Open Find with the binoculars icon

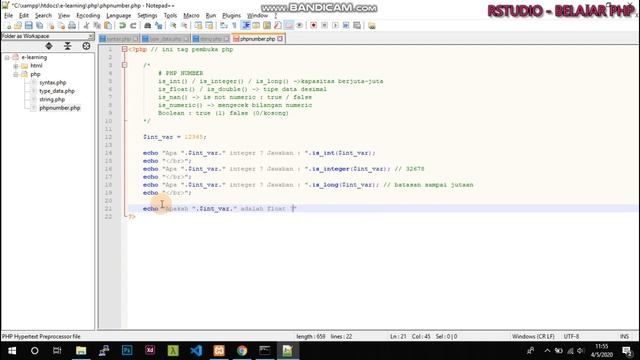147,26
